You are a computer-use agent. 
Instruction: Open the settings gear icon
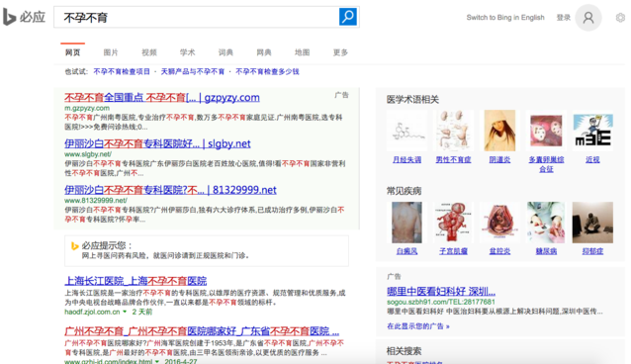click(x=620, y=18)
